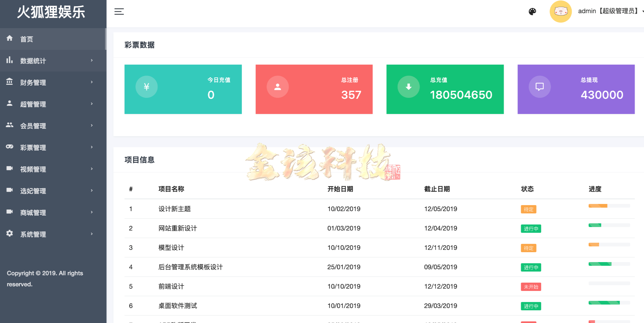This screenshot has width=644, height=323.
Task: Select the bar chart icon for 数据统计
Action: coord(9,60)
